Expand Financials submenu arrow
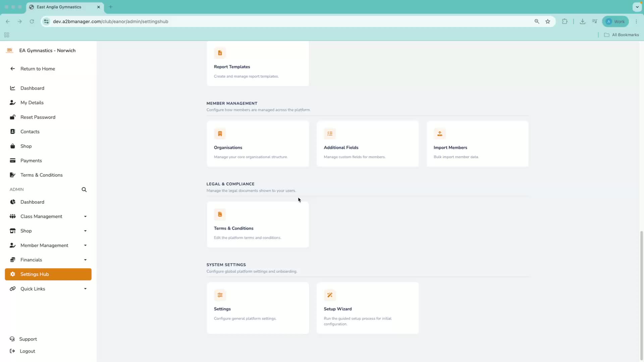Image resolution: width=644 pixels, height=362 pixels. tap(85, 260)
